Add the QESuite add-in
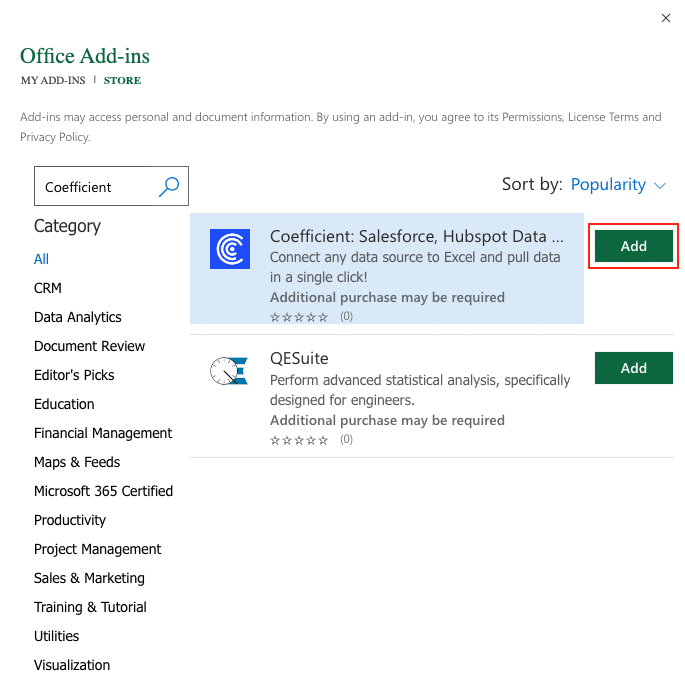 click(633, 368)
